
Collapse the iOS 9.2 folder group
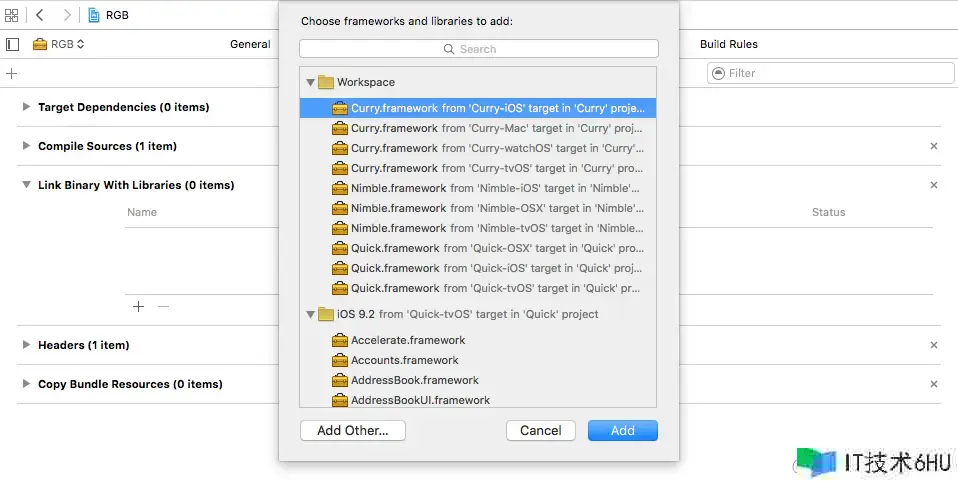[310, 314]
